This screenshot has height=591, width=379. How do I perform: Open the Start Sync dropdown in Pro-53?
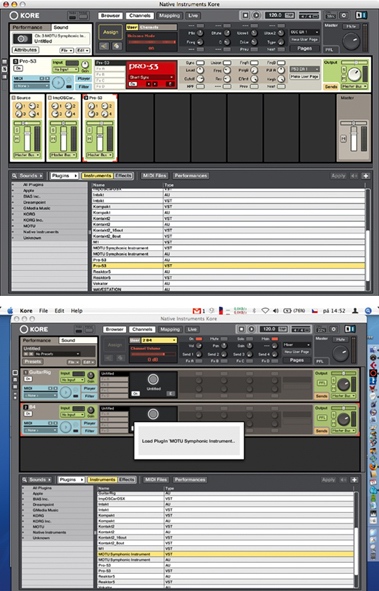click(x=151, y=77)
